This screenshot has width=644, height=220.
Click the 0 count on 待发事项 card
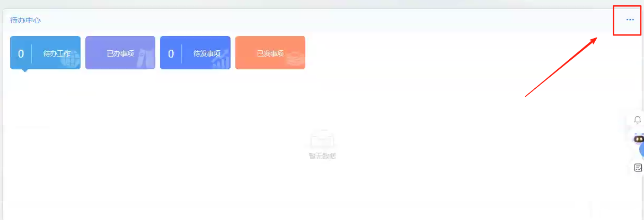(x=171, y=53)
